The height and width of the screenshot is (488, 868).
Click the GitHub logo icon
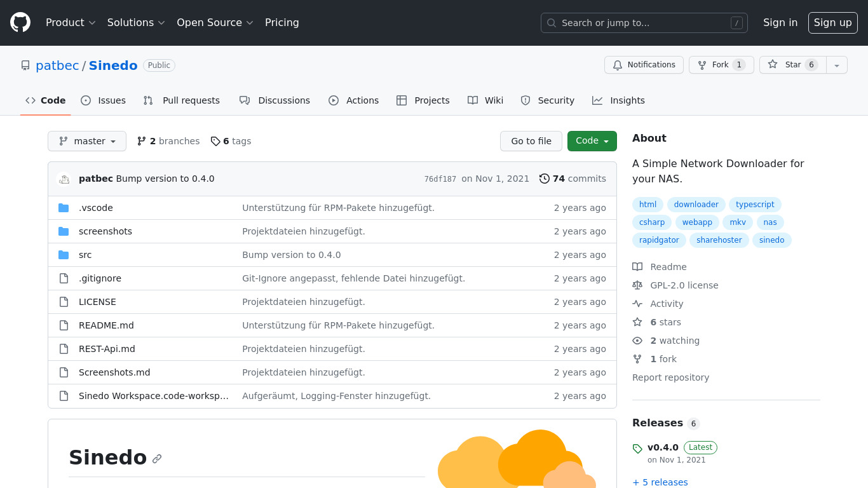[20, 22]
